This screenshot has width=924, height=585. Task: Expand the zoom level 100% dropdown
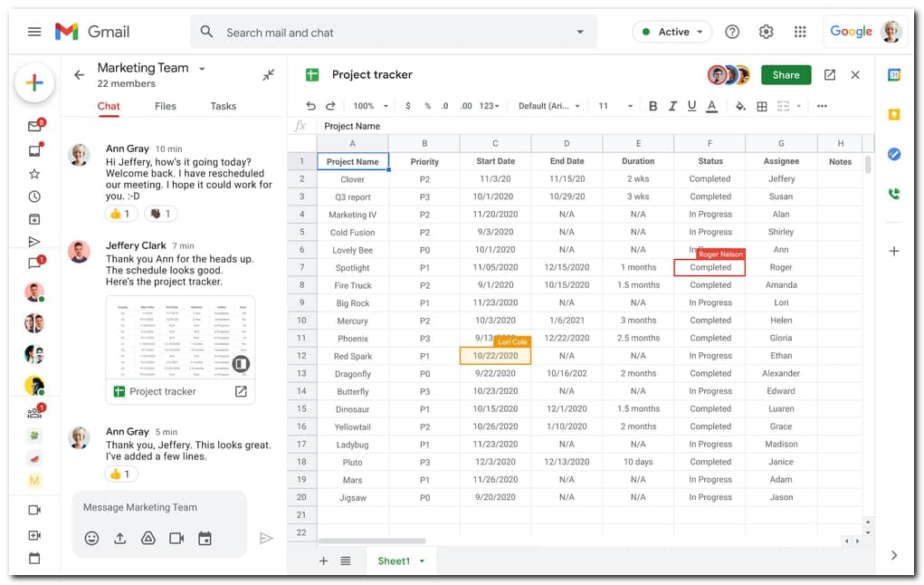pos(369,106)
